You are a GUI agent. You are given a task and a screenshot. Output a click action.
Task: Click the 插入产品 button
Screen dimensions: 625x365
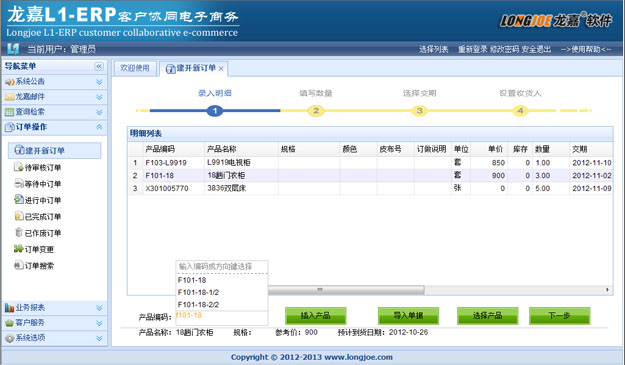click(x=315, y=316)
